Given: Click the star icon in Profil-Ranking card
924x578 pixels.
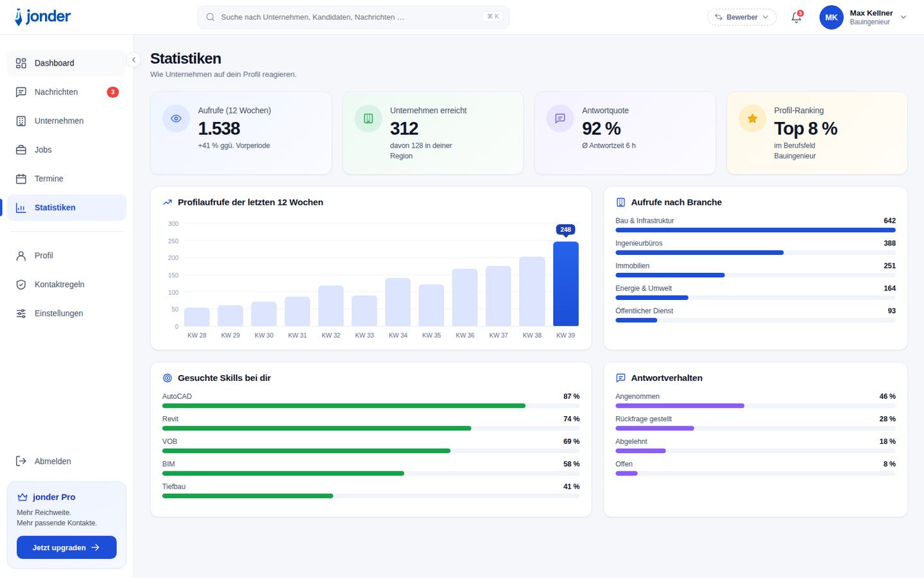Looking at the screenshot, I should point(752,119).
